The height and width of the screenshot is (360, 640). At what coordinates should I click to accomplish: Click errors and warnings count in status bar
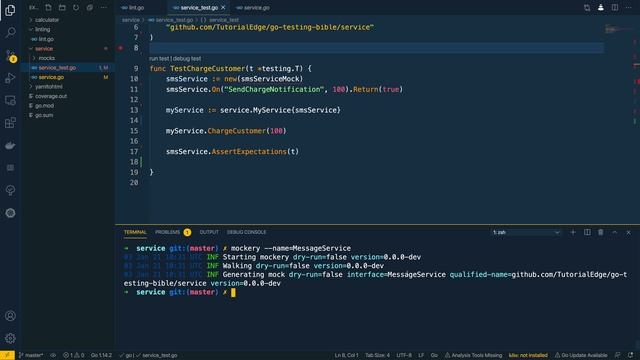(73, 355)
